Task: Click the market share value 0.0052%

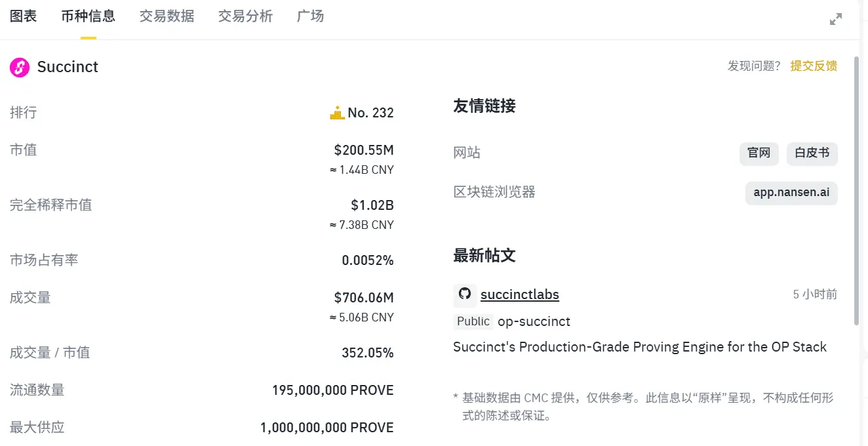Action: click(368, 260)
